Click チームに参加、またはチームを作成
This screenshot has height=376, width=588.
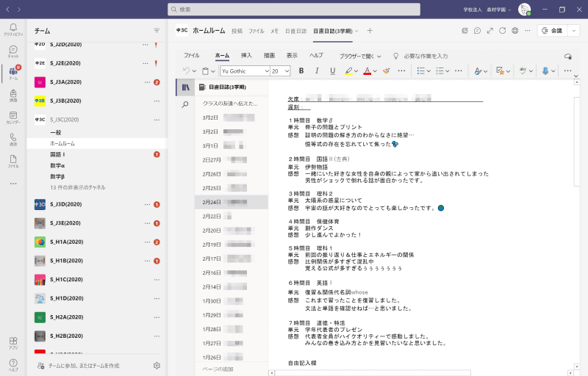pyautogui.click(x=84, y=366)
